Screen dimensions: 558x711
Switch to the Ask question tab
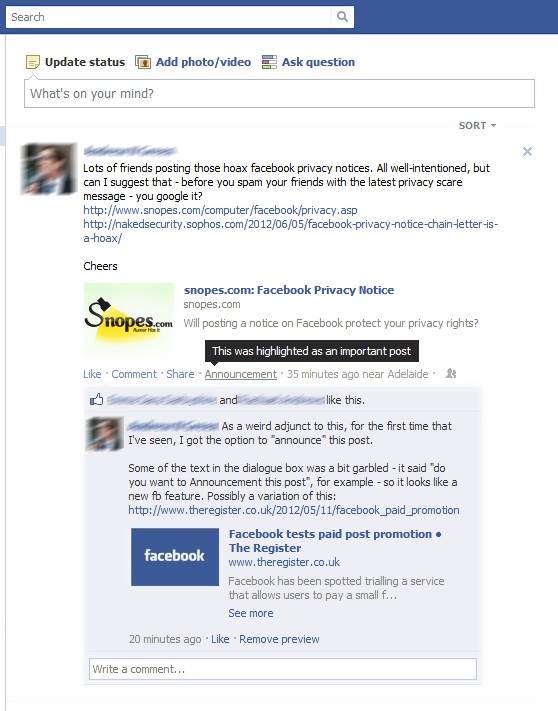click(318, 62)
